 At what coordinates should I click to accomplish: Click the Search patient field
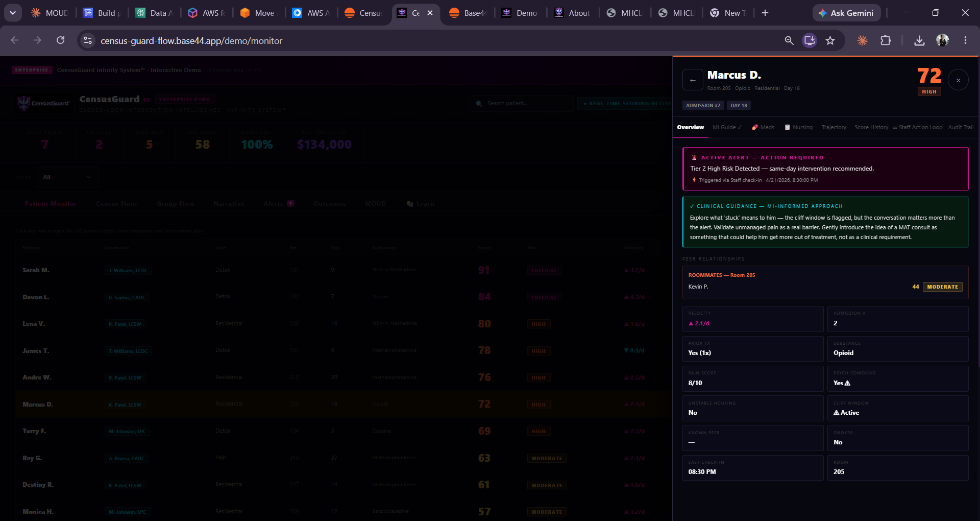(521, 103)
